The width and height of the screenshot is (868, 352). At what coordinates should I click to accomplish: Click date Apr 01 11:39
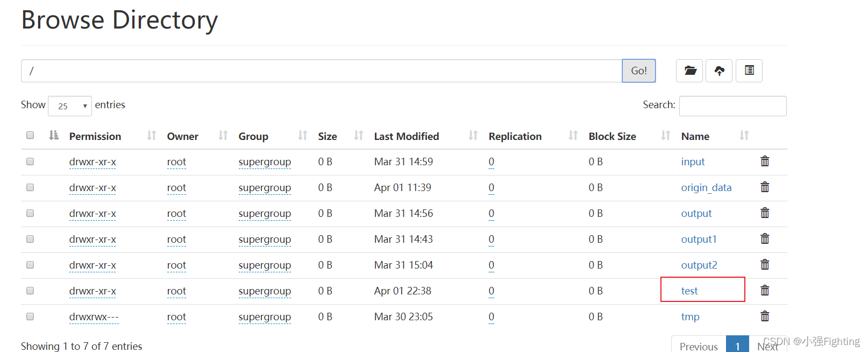point(403,187)
